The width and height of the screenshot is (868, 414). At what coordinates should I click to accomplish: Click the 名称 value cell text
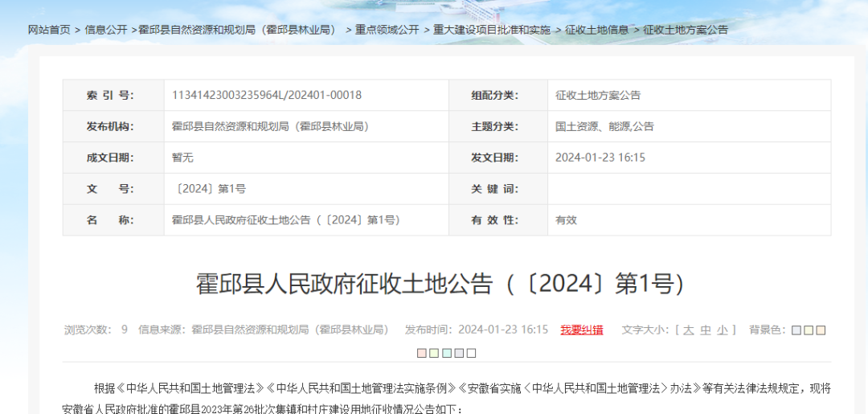click(286, 220)
